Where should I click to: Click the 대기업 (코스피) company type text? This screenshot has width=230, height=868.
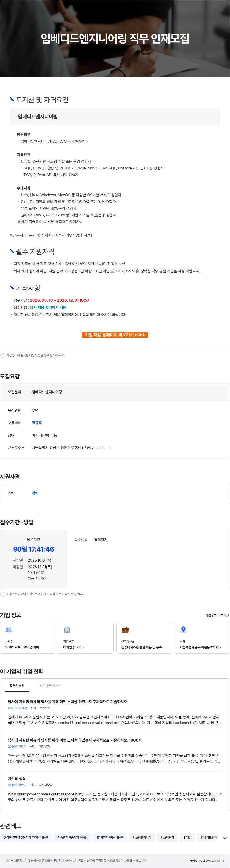[74, 647]
